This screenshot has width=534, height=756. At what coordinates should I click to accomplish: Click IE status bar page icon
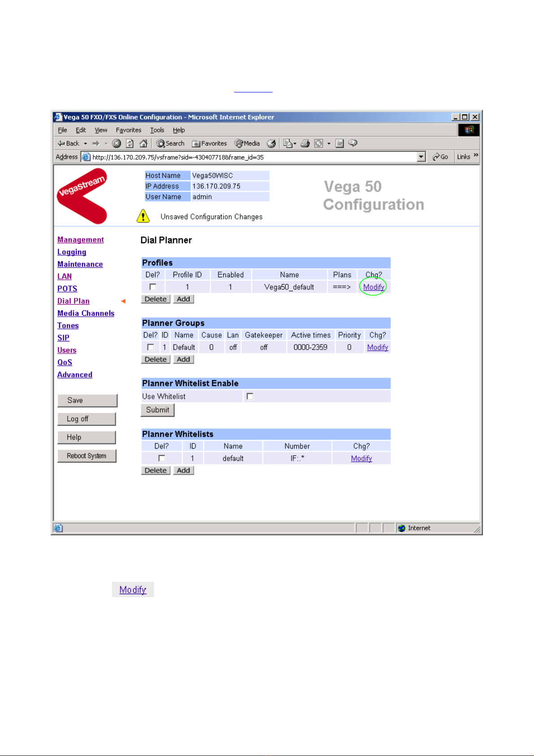pyautogui.click(x=58, y=528)
